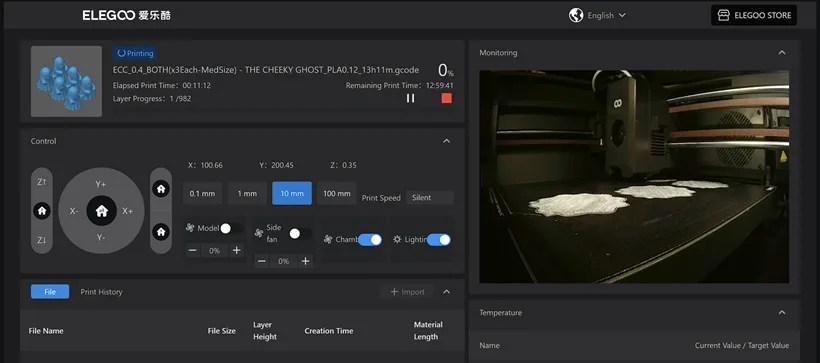Click the ELEGOO logo
Screen dimensions: 820x363
(x=127, y=15)
